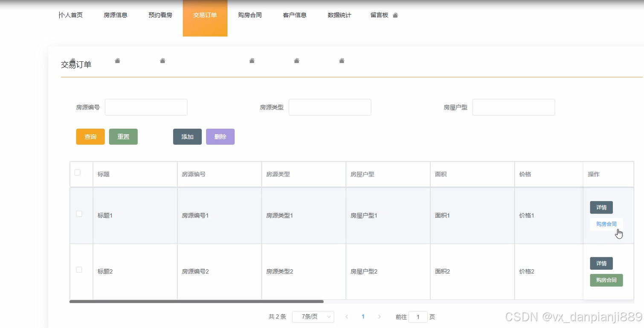Focus the 前往 page jump input

418,316
